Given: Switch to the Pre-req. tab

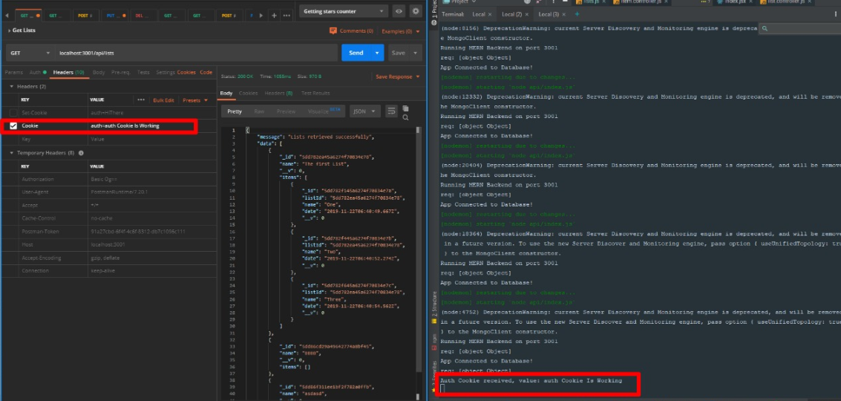Looking at the screenshot, I should [121, 72].
